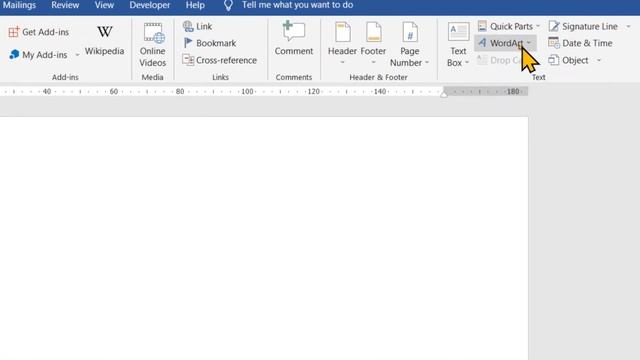640x360 pixels.
Task: Switch to the Review tab
Action: click(65, 5)
